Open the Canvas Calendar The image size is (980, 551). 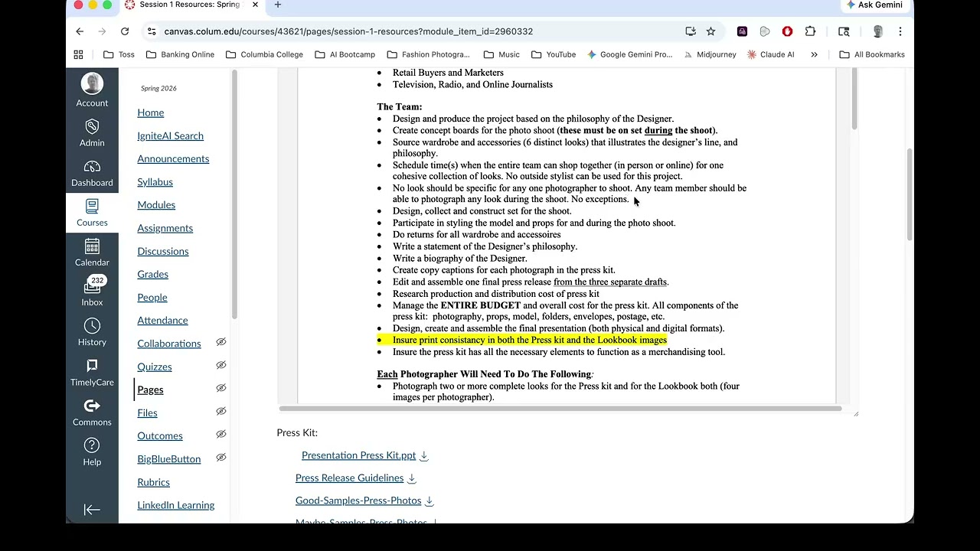[x=92, y=253]
